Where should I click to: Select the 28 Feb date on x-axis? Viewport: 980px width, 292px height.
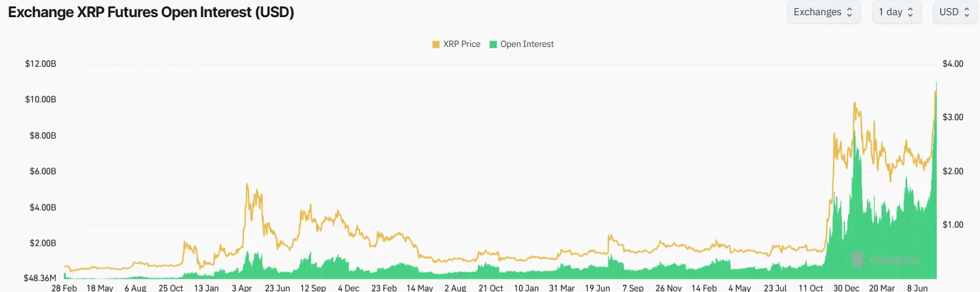[64, 288]
